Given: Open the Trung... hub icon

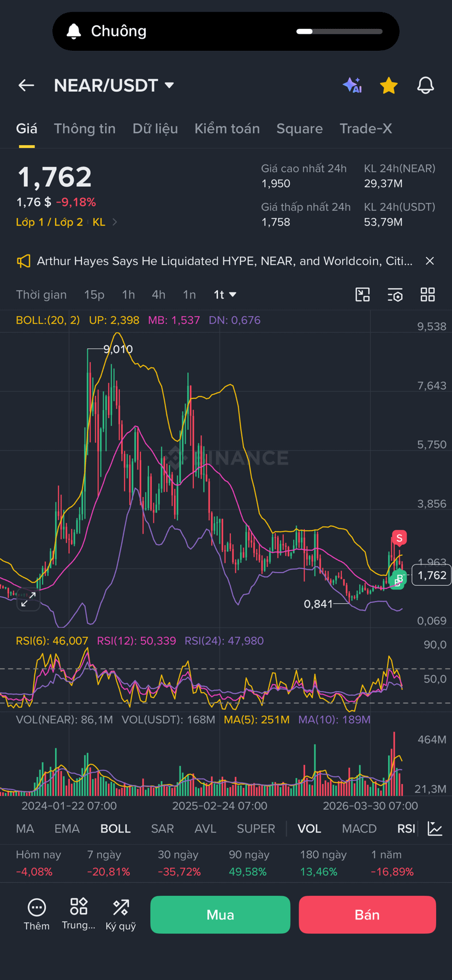Looking at the screenshot, I should click(x=79, y=914).
